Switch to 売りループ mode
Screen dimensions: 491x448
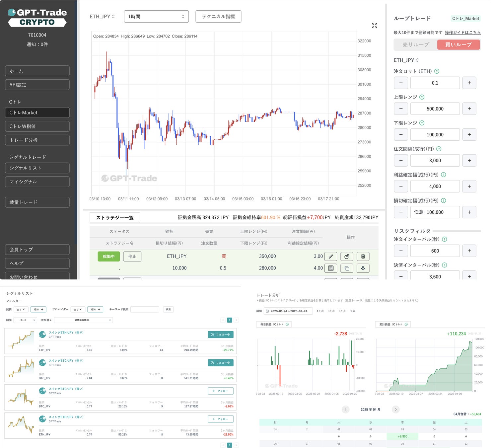tap(416, 44)
